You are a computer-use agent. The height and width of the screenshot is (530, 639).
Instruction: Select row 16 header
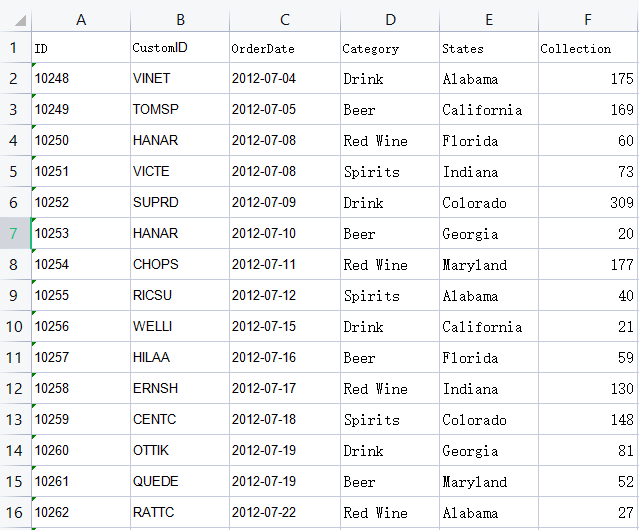click(15, 512)
